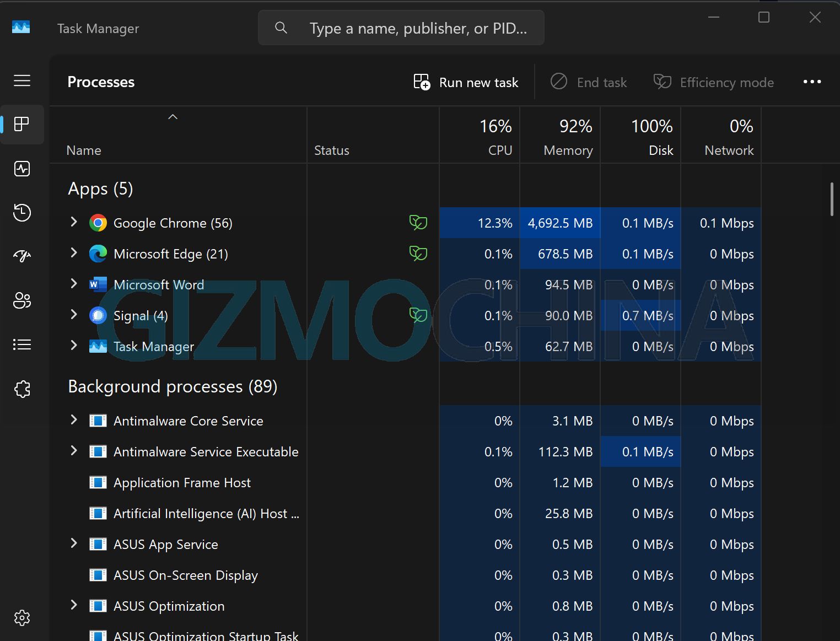840x641 pixels.
Task: Click the vertical scrollbar thumb
Action: coord(831,199)
